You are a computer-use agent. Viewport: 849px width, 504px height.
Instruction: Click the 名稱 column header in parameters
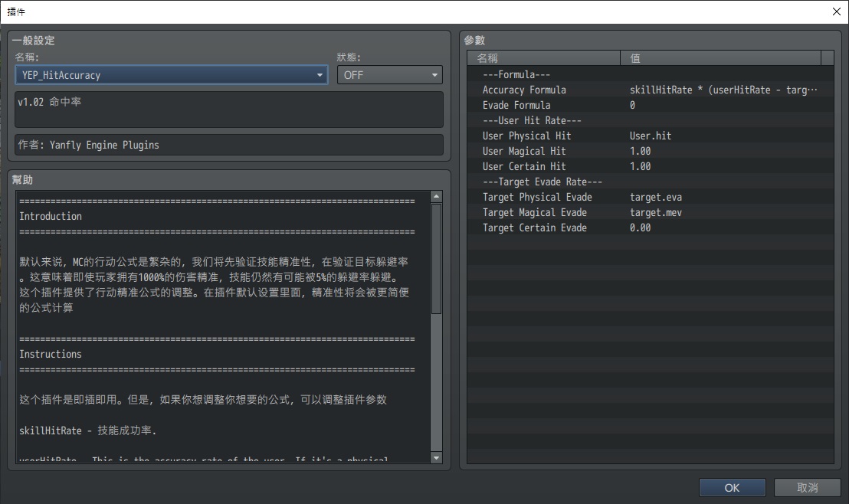click(543, 58)
